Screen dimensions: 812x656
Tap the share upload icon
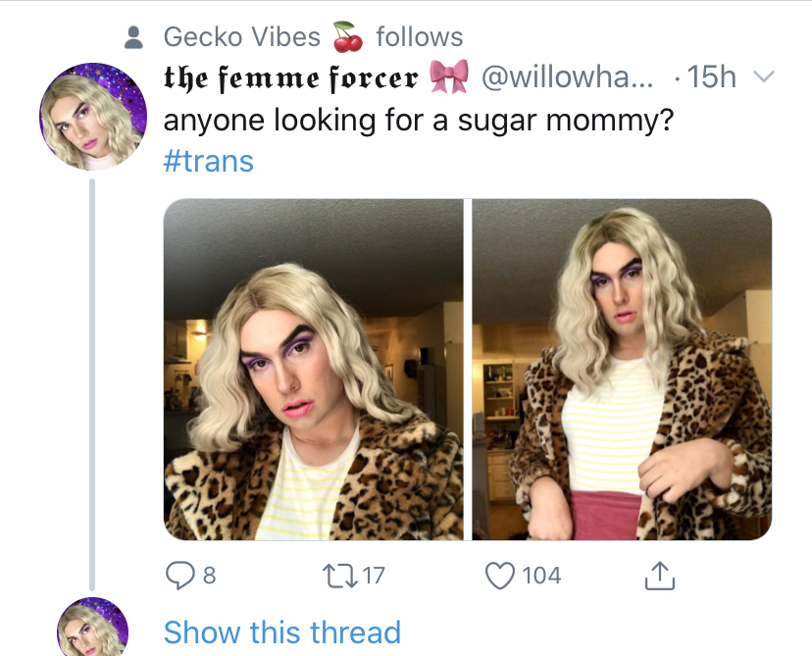(660, 576)
